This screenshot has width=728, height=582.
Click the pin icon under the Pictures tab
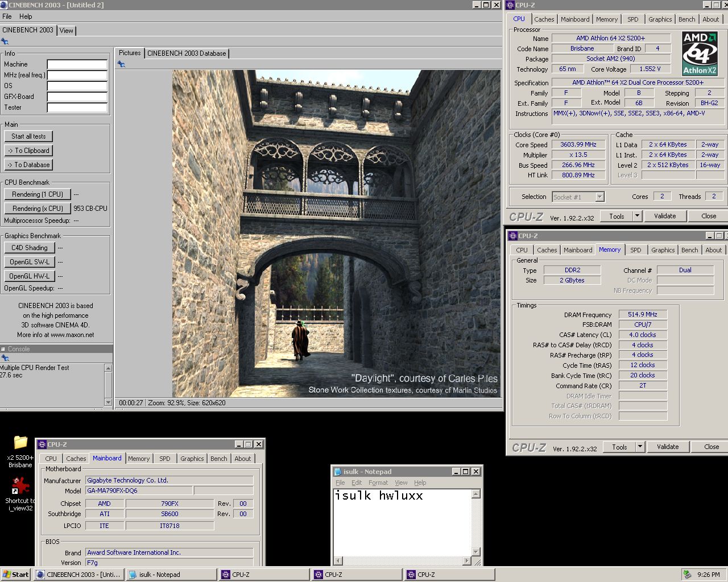pos(121,64)
